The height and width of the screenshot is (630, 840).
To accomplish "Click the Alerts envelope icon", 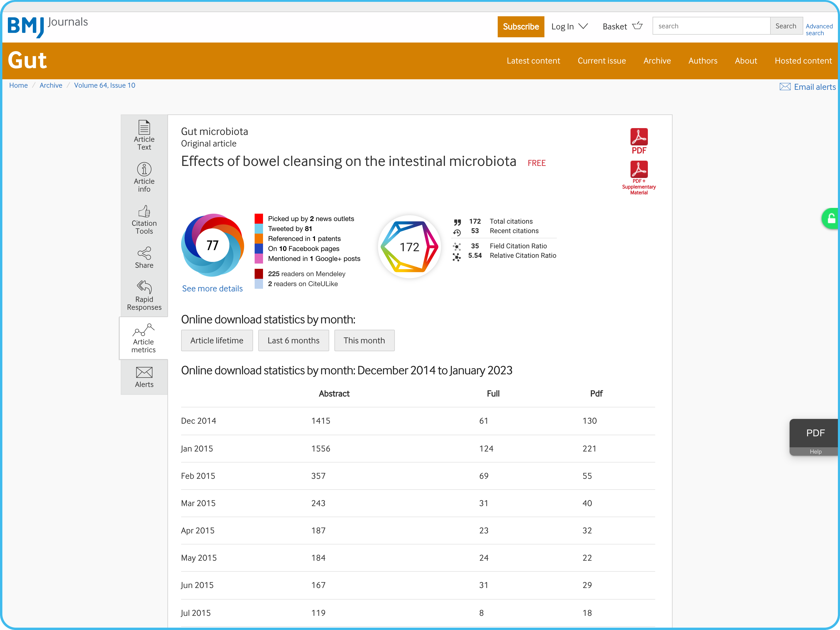I will (144, 372).
